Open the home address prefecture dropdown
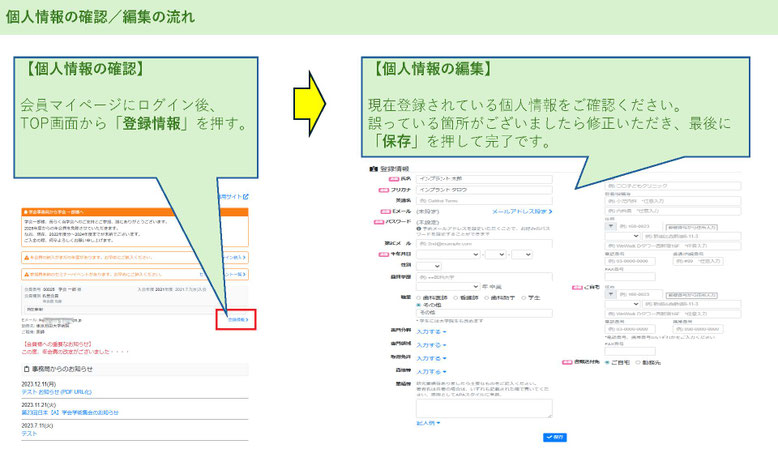This screenshot has width=778, height=453. [x=622, y=304]
